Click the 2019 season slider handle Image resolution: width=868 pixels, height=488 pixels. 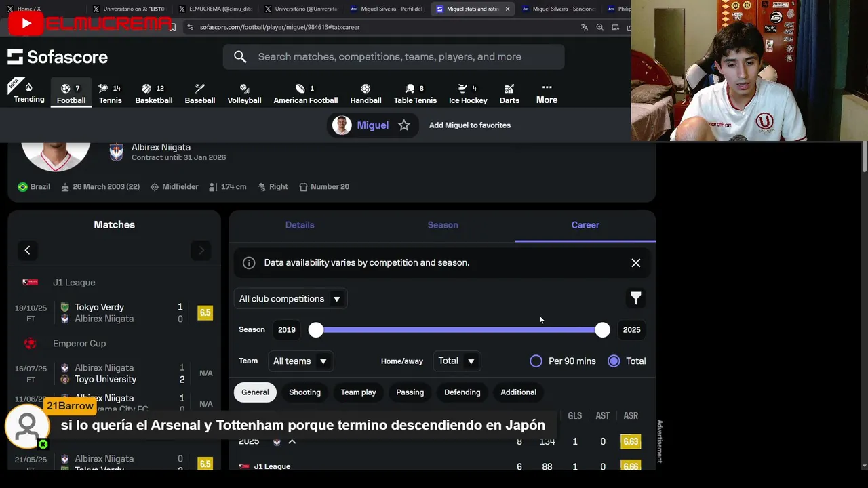316,330
